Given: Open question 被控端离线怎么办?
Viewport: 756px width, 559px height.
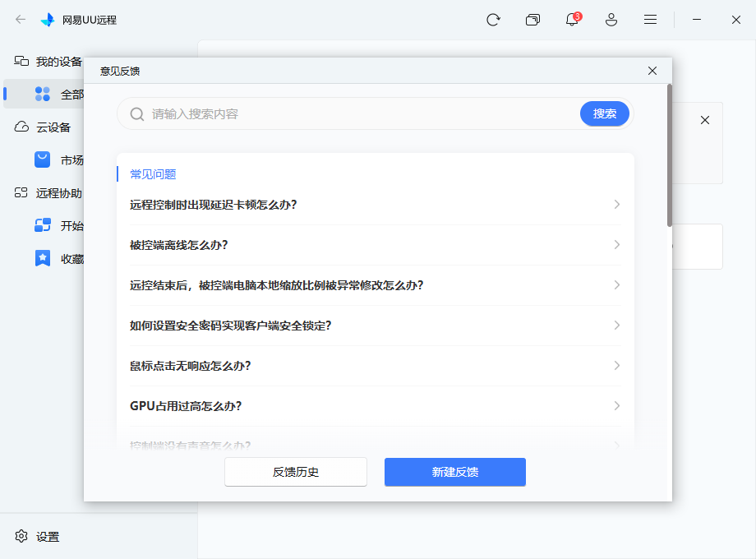Looking at the screenshot, I should click(x=375, y=245).
